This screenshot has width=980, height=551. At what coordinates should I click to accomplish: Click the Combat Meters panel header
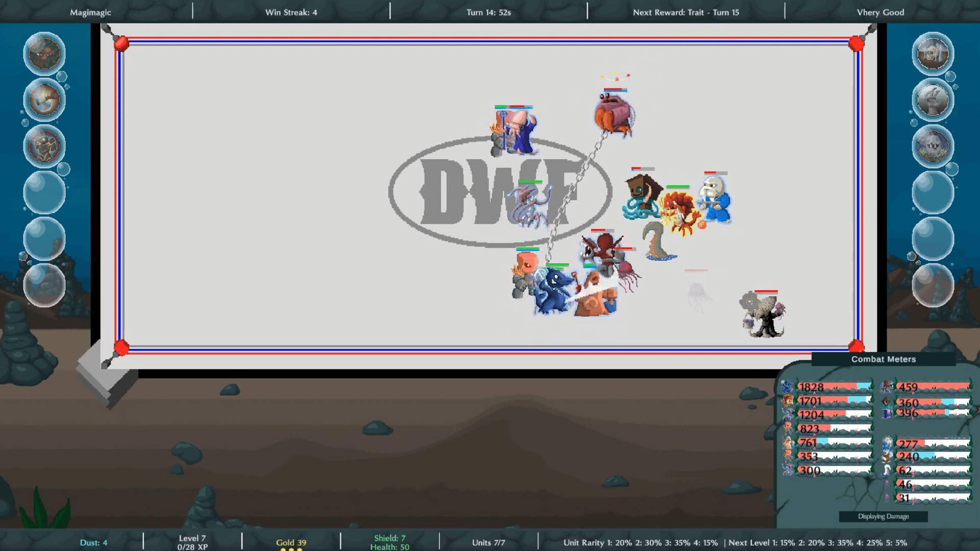pyautogui.click(x=883, y=359)
